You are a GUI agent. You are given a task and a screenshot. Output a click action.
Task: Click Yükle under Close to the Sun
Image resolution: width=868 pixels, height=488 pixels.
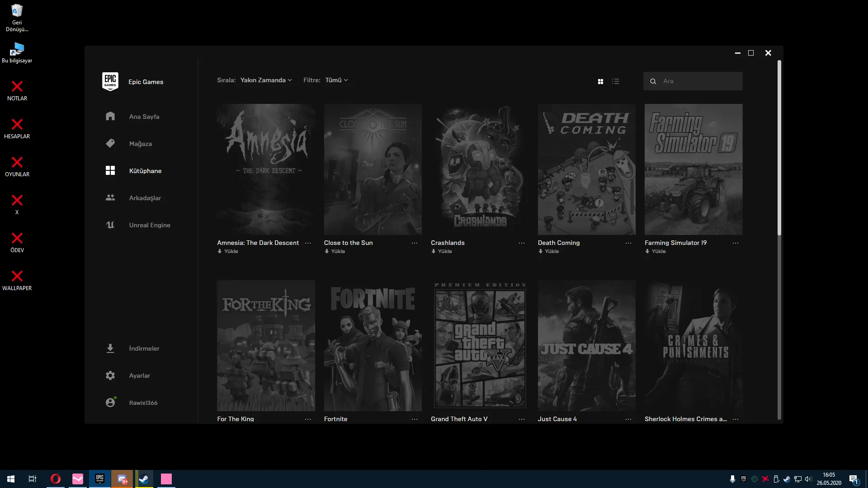335,251
